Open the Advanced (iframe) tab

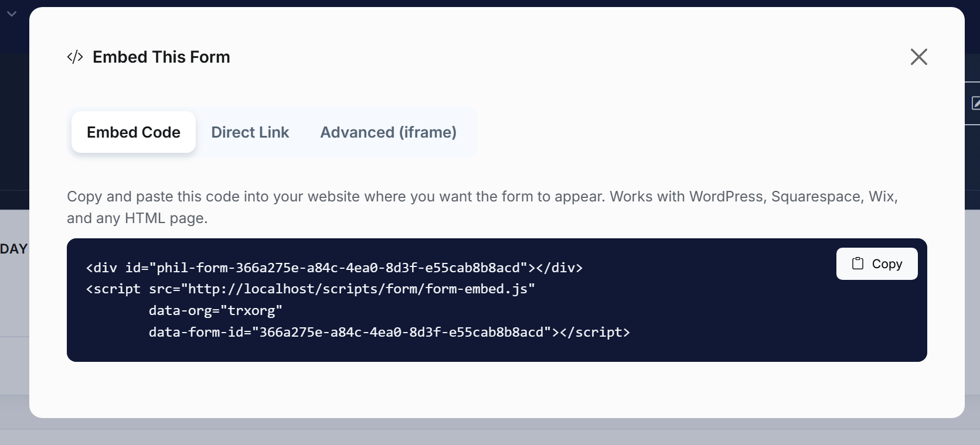point(388,132)
